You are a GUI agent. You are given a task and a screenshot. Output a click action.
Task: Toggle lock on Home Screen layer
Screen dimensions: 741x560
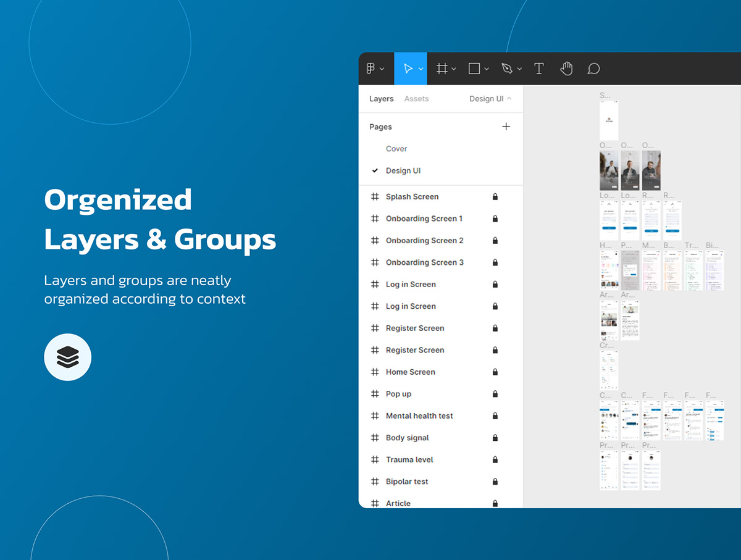coord(495,372)
